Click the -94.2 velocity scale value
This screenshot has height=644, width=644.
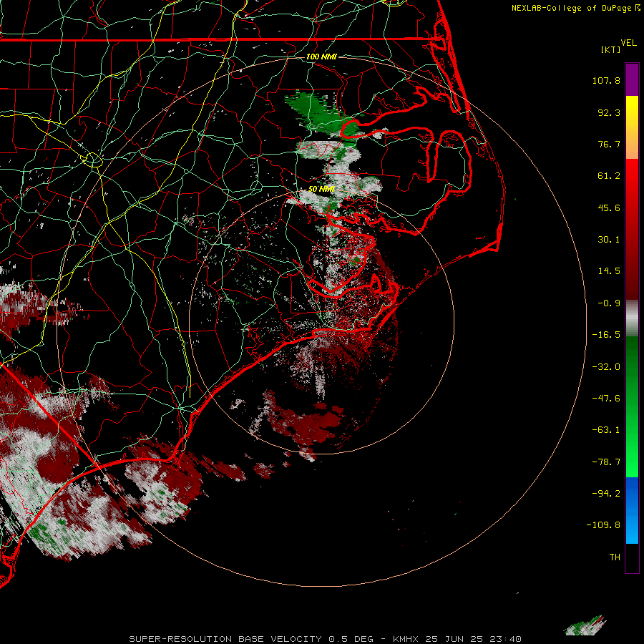click(x=606, y=494)
